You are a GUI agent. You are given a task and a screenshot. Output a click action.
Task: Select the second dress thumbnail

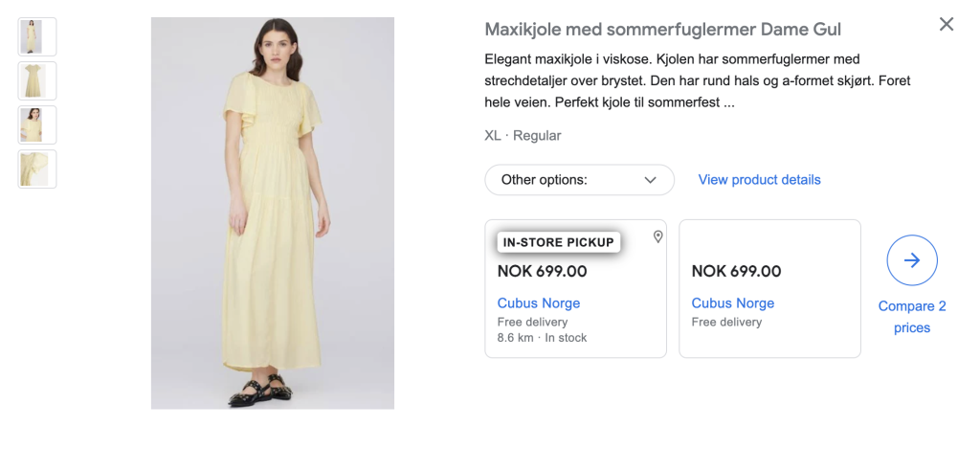click(x=37, y=80)
